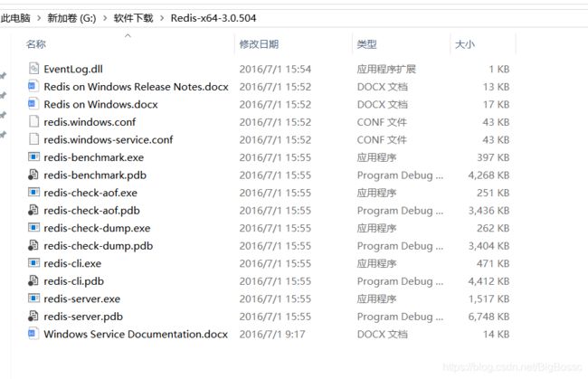Select the redis-server.exe file name

82,298
